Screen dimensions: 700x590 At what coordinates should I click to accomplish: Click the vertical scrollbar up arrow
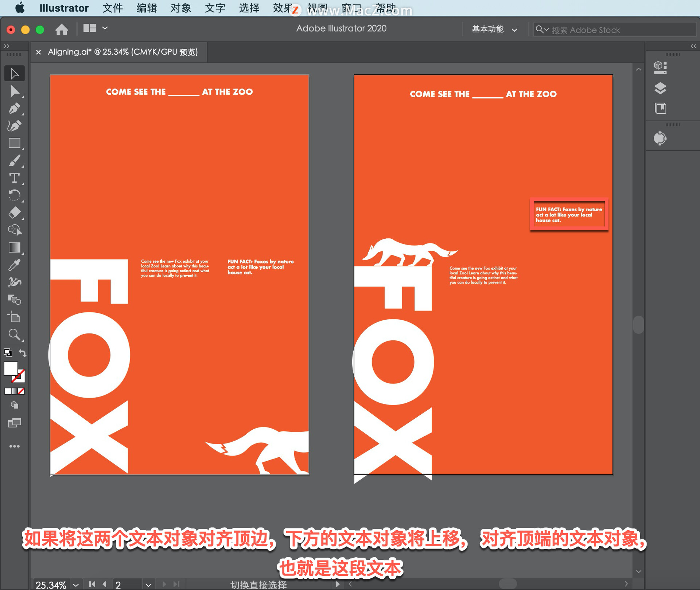638,69
